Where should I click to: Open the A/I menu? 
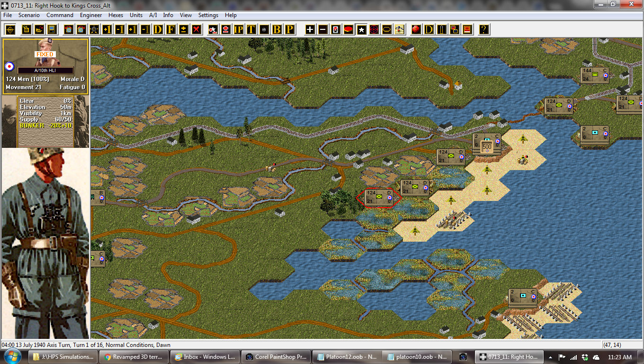point(153,15)
